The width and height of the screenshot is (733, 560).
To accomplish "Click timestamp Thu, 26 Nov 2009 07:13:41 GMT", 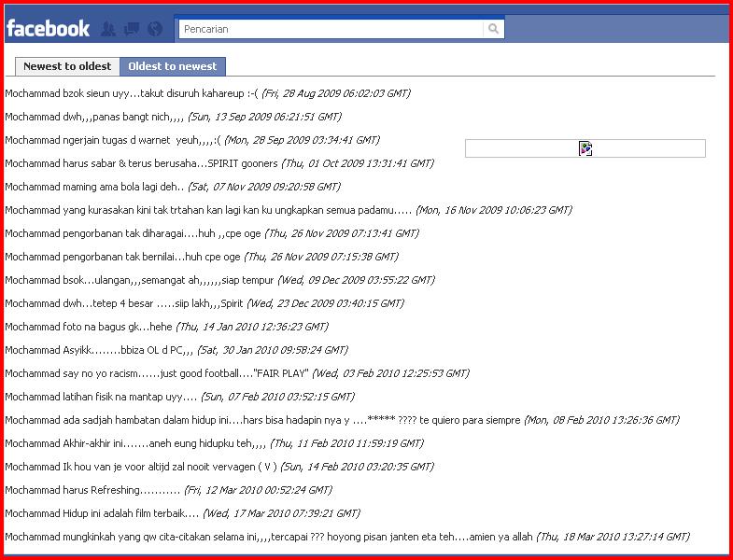I will [x=342, y=233].
